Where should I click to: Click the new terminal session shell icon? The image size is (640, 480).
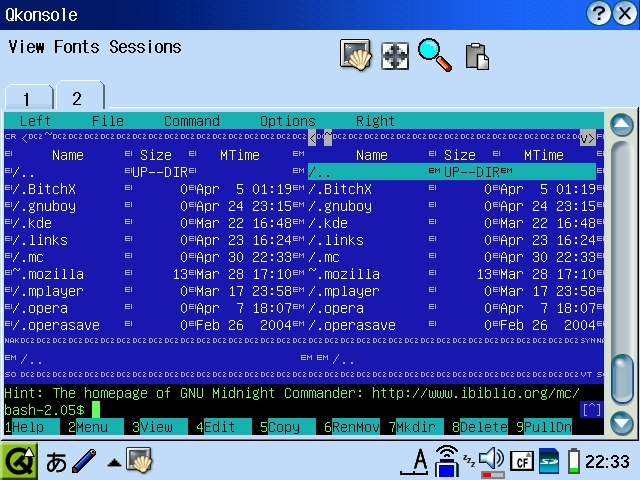(x=355, y=56)
